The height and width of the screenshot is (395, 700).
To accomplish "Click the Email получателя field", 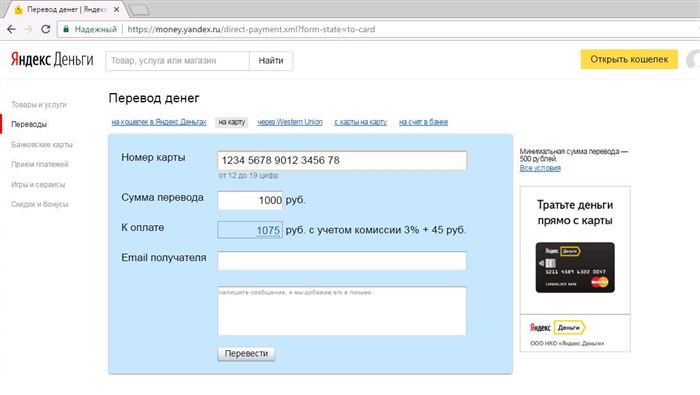I will coord(342,261).
